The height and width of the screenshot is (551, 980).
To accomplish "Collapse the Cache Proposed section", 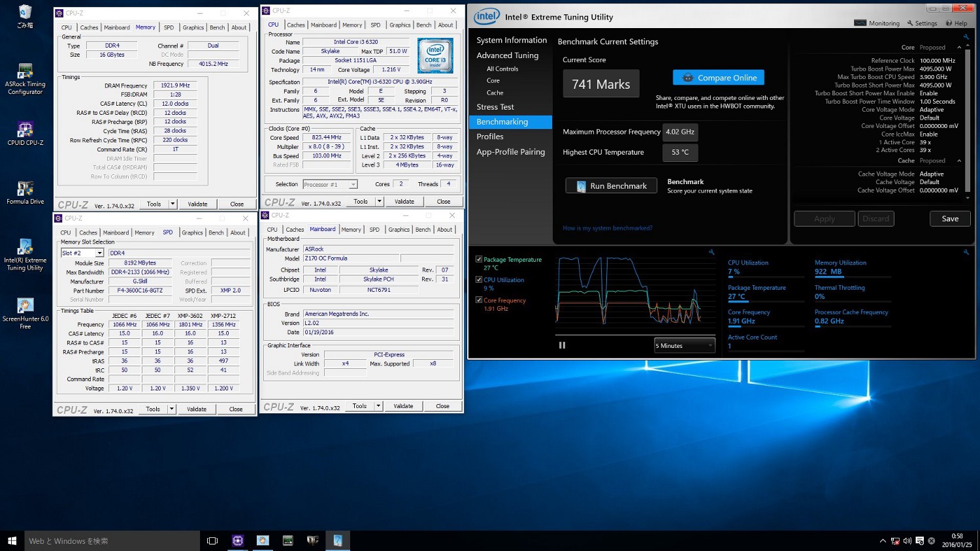I will point(959,161).
